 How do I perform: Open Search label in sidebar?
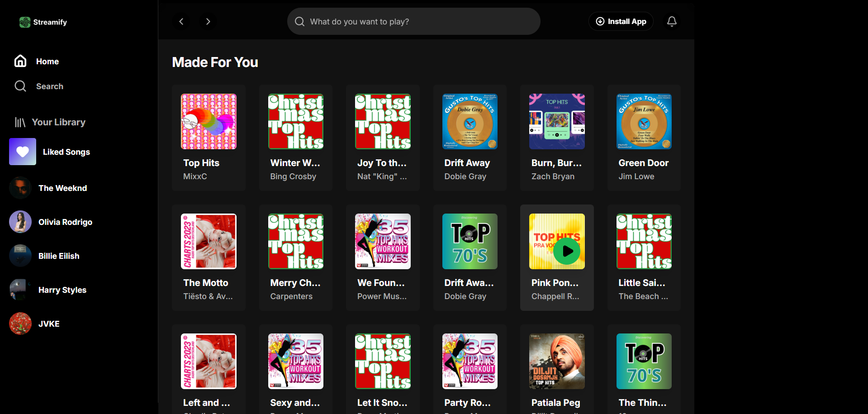[x=50, y=86]
